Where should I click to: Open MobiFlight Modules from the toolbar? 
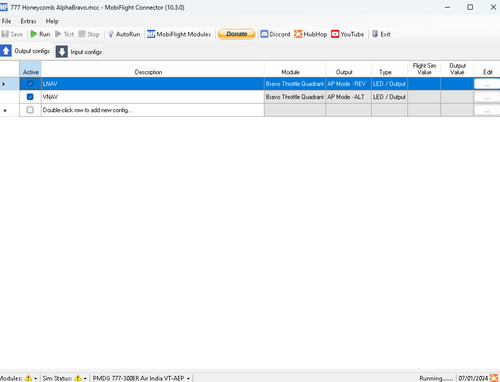click(179, 34)
